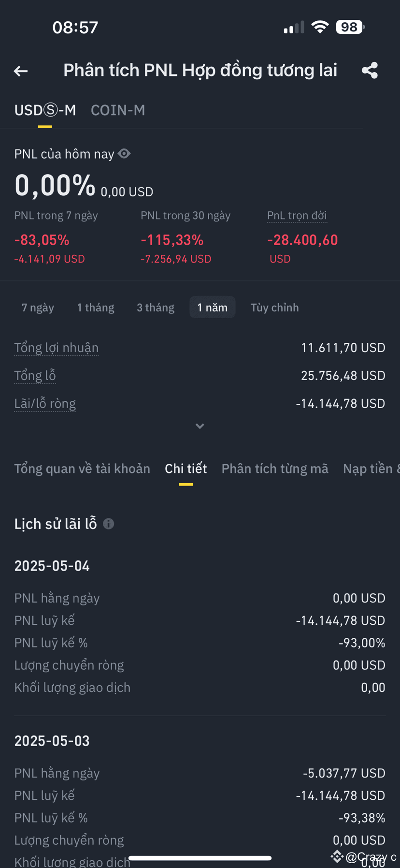
Task: Tap the back arrow icon
Action: pos(20,71)
